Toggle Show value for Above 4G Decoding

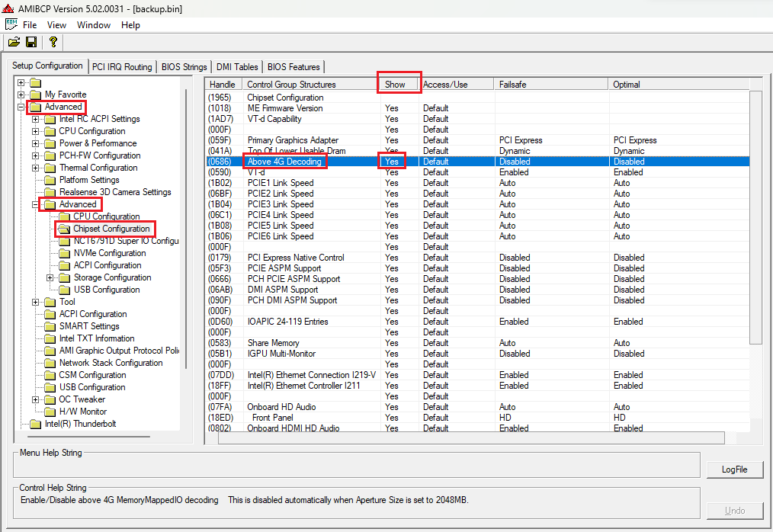[x=392, y=162]
